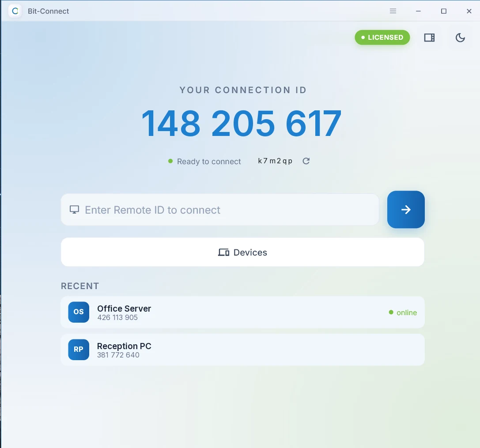Open the hamburger menu in title bar
Image resolution: width=480 pixels, height=448 pixels.
click(393, 11)
